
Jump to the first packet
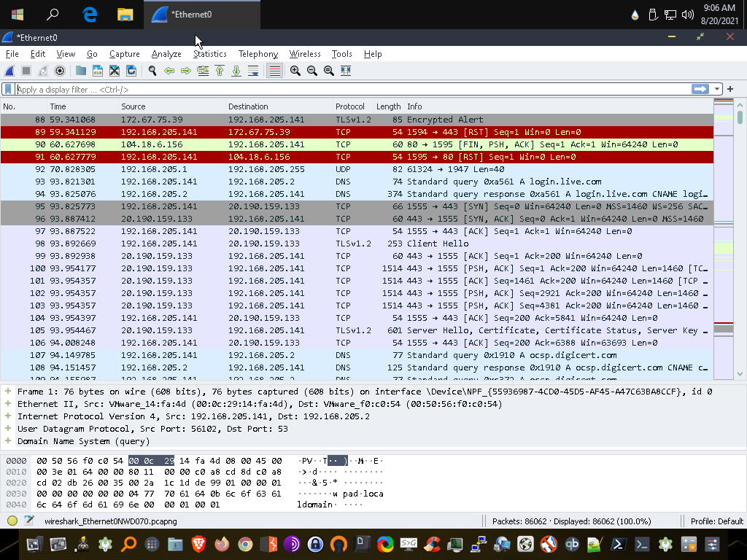tap(220, 71)
